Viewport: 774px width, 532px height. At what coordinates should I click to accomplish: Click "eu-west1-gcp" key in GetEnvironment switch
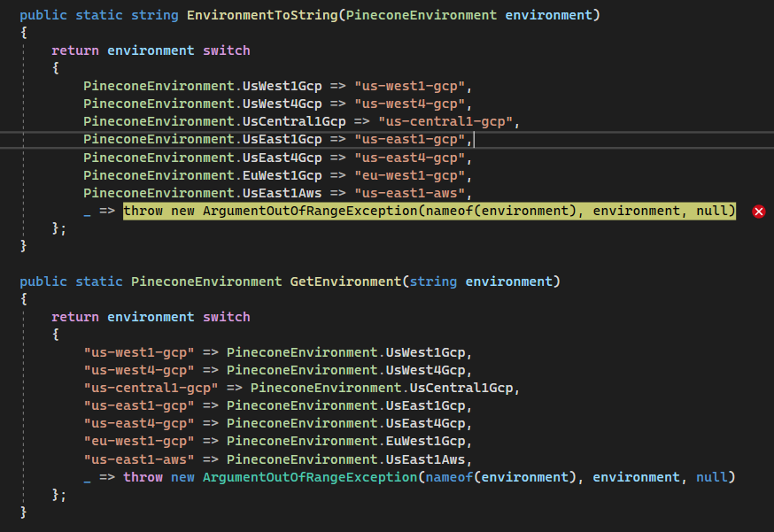(x=139, y=442)
